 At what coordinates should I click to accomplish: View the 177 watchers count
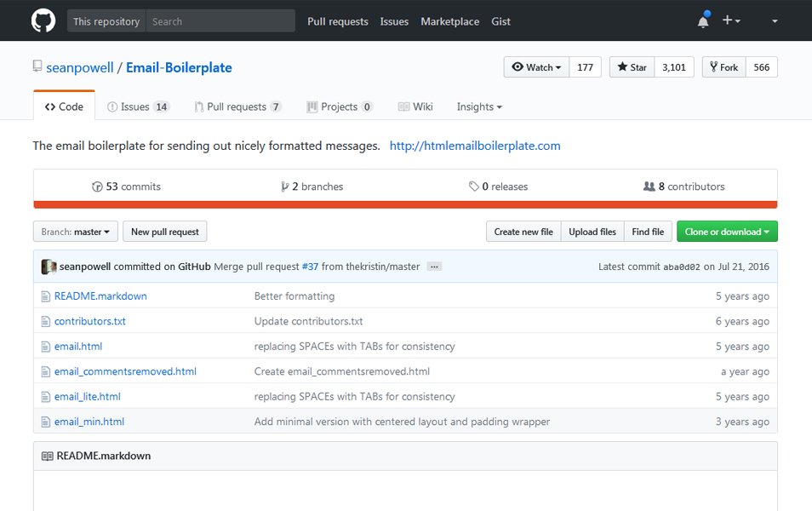point(586,66)
